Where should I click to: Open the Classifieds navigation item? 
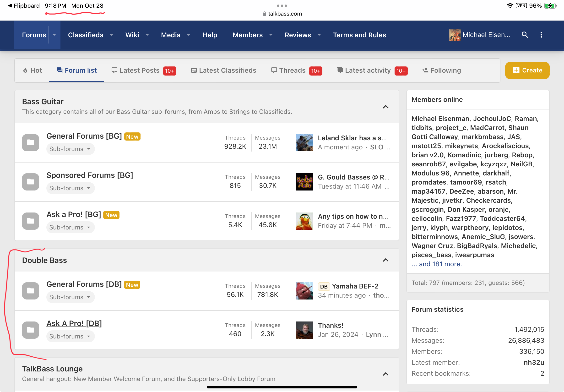point(86,35)
